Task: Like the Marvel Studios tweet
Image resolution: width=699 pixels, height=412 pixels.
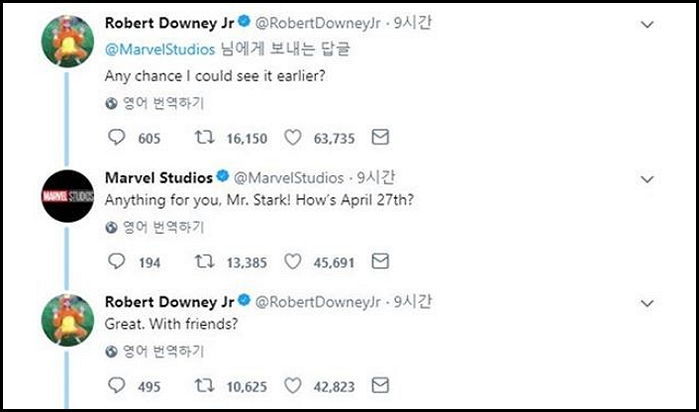Action: pos(293,262)
